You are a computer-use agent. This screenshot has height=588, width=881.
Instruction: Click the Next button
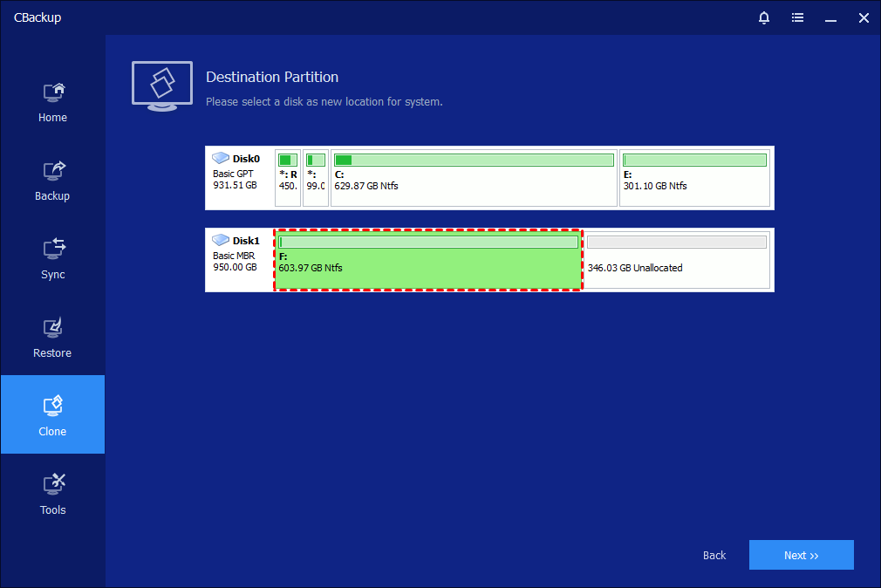801,555
